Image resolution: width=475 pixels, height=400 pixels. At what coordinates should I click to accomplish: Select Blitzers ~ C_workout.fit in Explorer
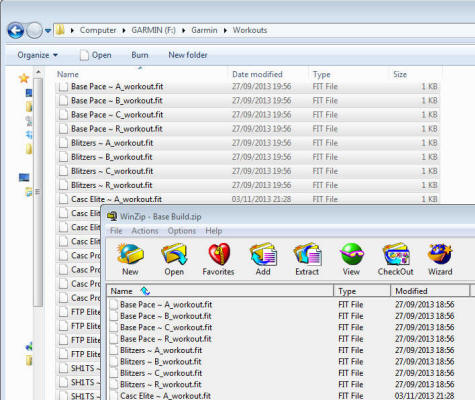pyautogui.click(x=248, y=171)
